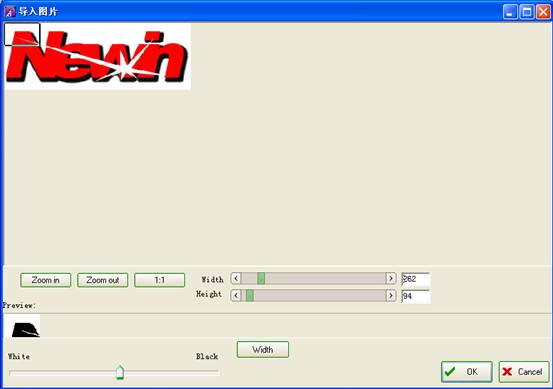Viewport: 553px width, 389px height.
Task: Maximize the import picture window
Action: [527, 12]
